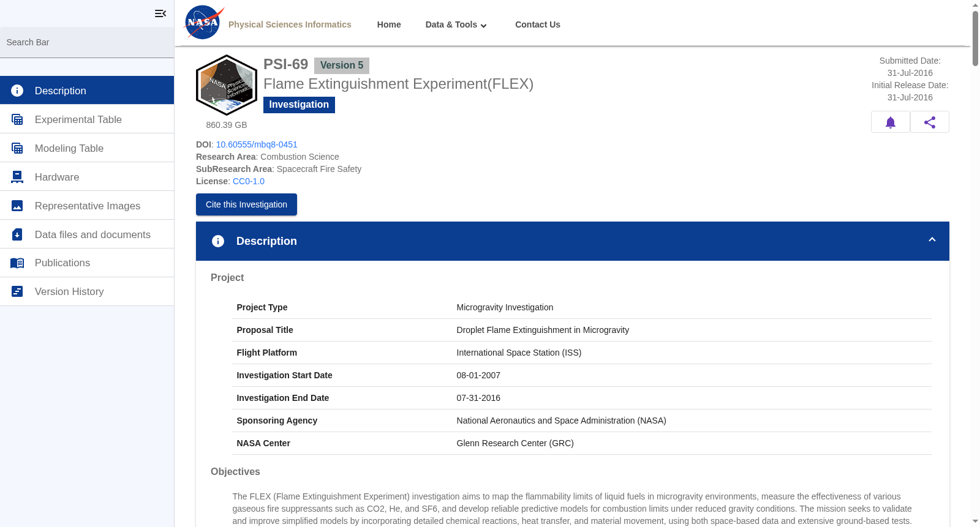Click the scrollbar up arrow

[975, 5]
